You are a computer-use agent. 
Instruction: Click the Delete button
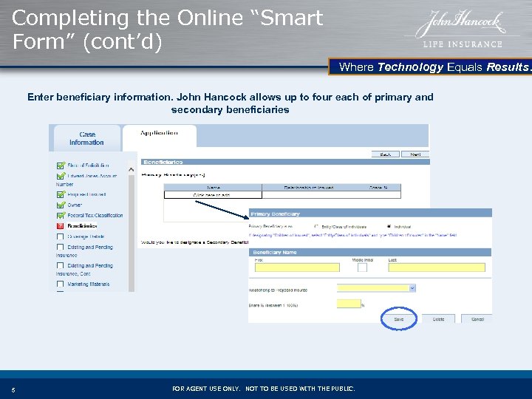(x=438, y=319)
